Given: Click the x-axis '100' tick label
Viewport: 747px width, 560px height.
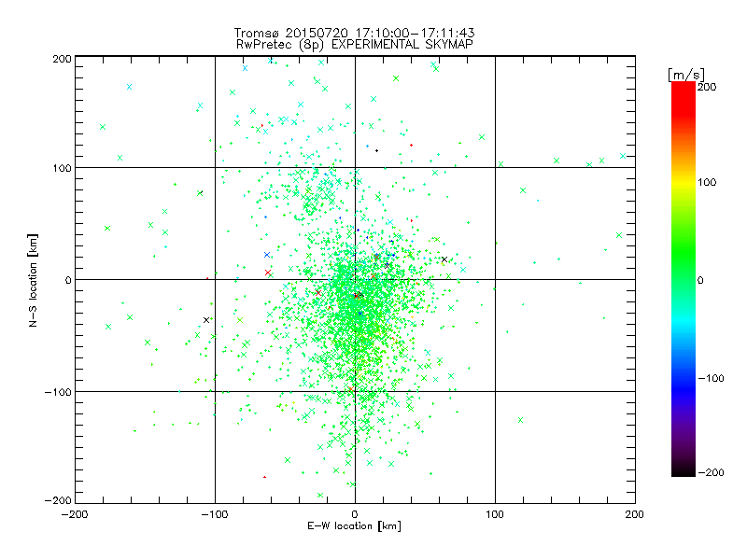Looking at the screenshot, I should click(495, 514).
